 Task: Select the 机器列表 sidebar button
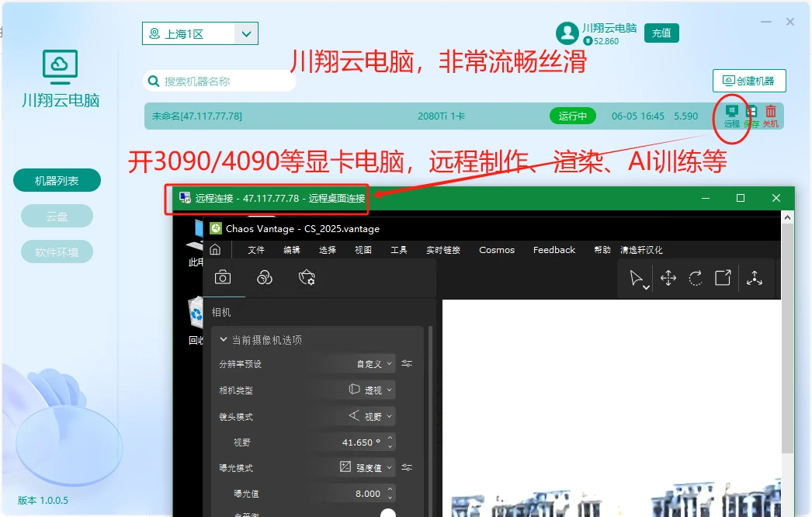tap(57, 180)
